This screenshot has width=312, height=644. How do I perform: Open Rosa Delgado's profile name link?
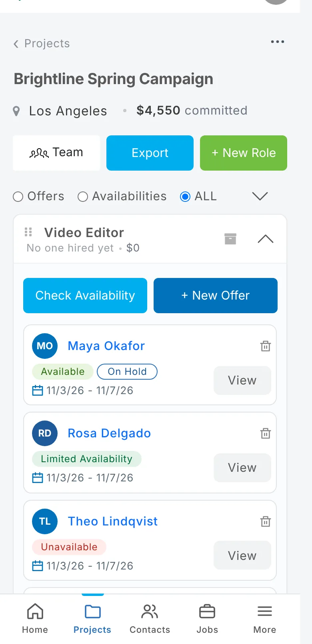coord(109,433)
